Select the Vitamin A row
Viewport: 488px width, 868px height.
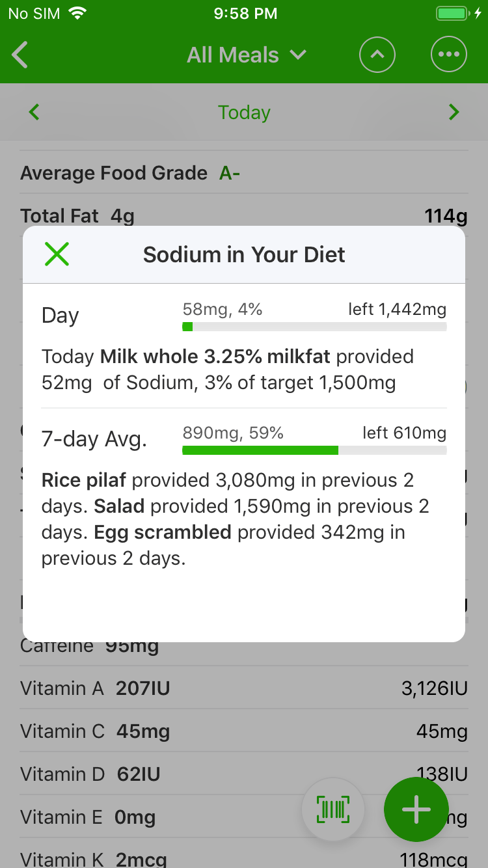click(x=244, y=688)
